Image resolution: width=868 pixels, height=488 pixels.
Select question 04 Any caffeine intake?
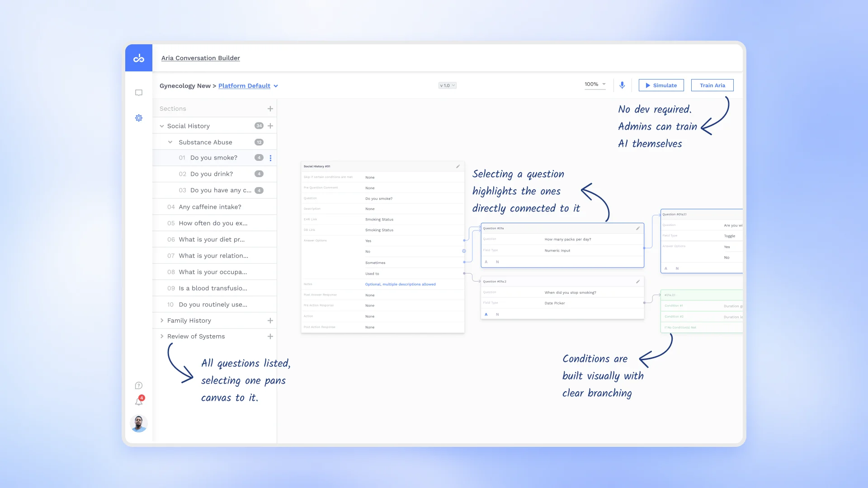tap(215, 207)
